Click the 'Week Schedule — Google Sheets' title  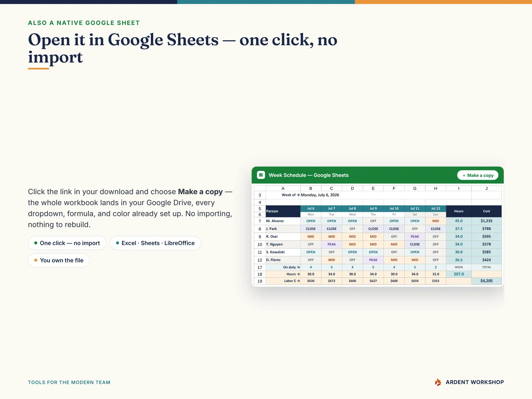[x=309, y=175]
